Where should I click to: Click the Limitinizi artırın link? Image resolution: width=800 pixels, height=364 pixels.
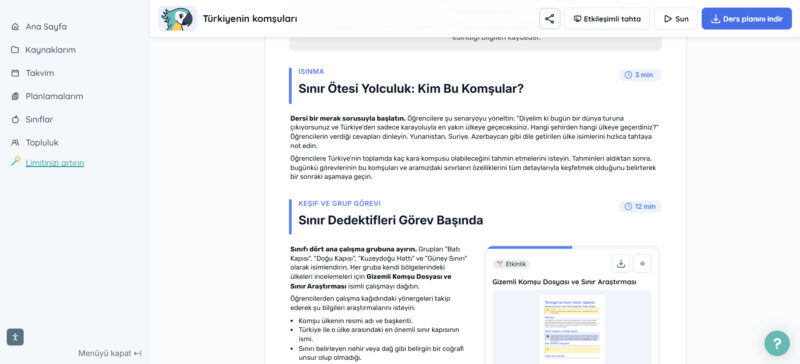[55, 163]
